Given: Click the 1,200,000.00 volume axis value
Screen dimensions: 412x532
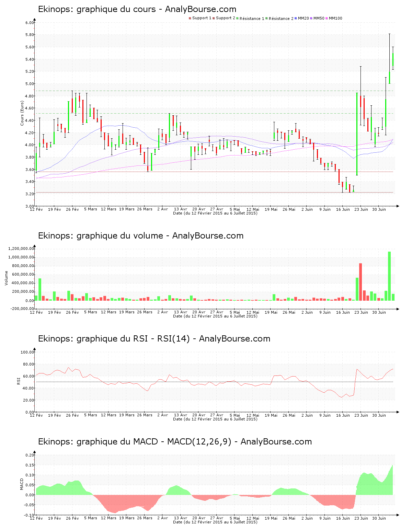Looking at the screenshot, I should click(21, 248).
